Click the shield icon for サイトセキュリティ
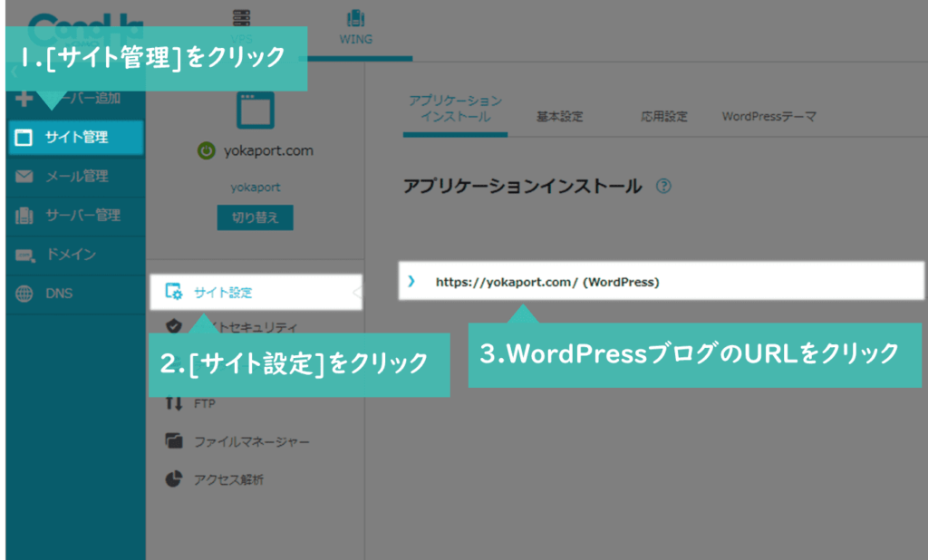 coord(174,326)
